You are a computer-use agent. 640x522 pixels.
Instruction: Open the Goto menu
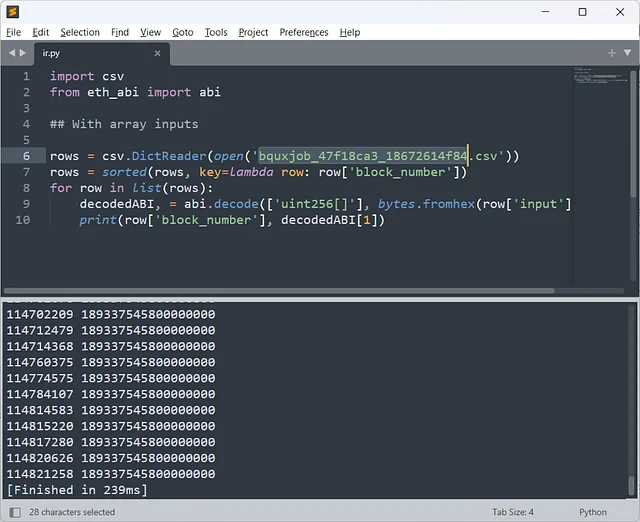click(x=182, y=32)
